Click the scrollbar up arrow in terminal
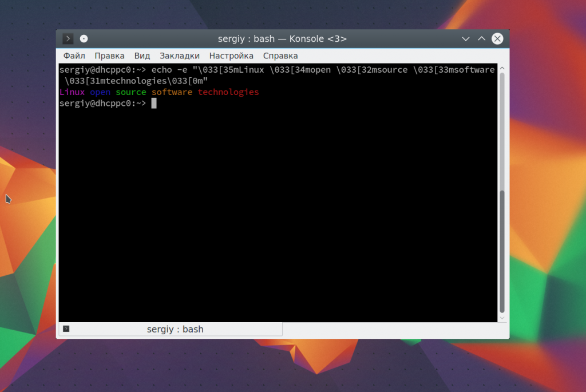The height and width of the screenshot is (392, 586). click(502, 68)
